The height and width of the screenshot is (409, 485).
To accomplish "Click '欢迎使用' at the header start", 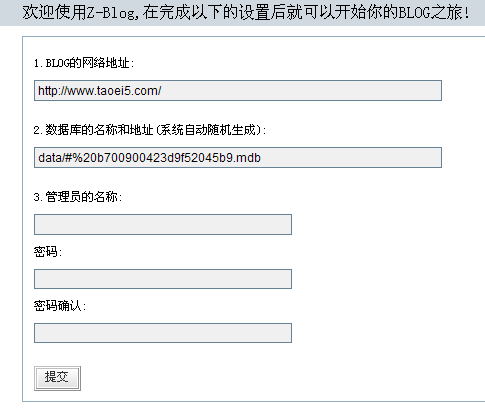I will pos(55,13).
